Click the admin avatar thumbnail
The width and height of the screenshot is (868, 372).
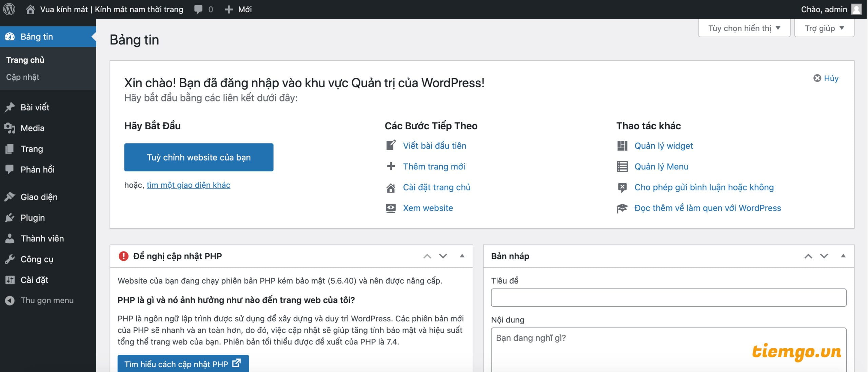coord(856,9)
